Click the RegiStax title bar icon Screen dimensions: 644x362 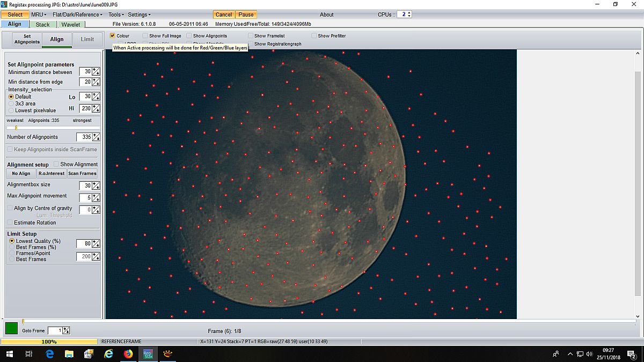(x=4, y=4)
